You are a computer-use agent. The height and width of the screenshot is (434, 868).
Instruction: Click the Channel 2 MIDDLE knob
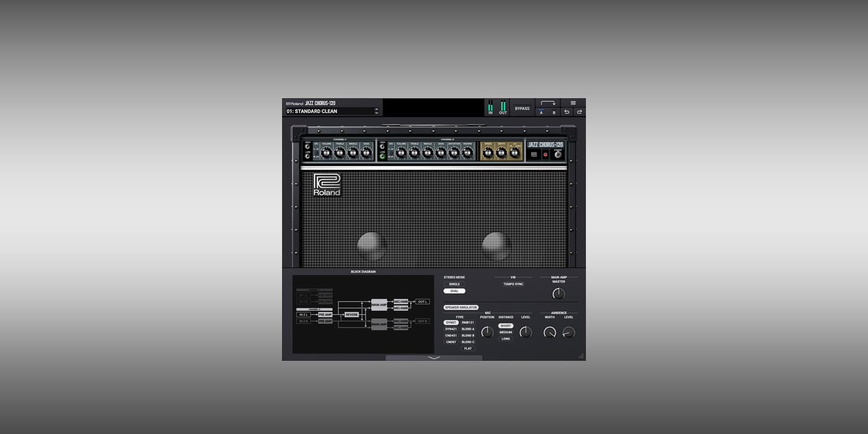427,153
